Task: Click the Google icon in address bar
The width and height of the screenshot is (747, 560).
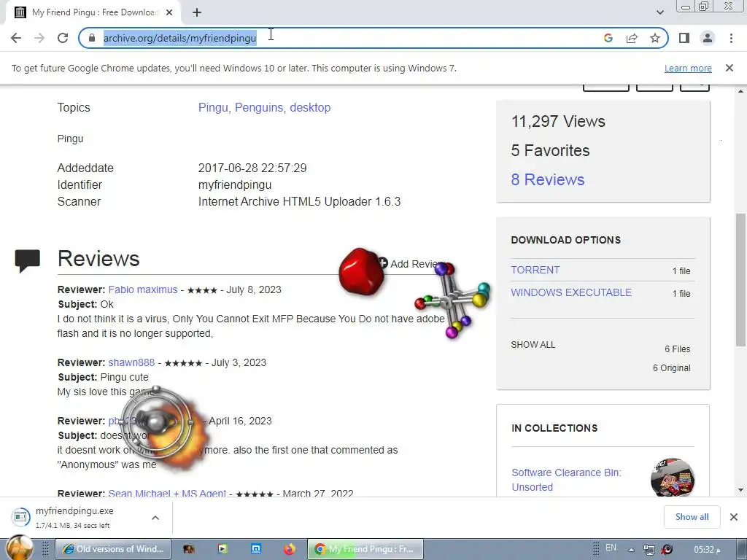Action: point(608,38)
